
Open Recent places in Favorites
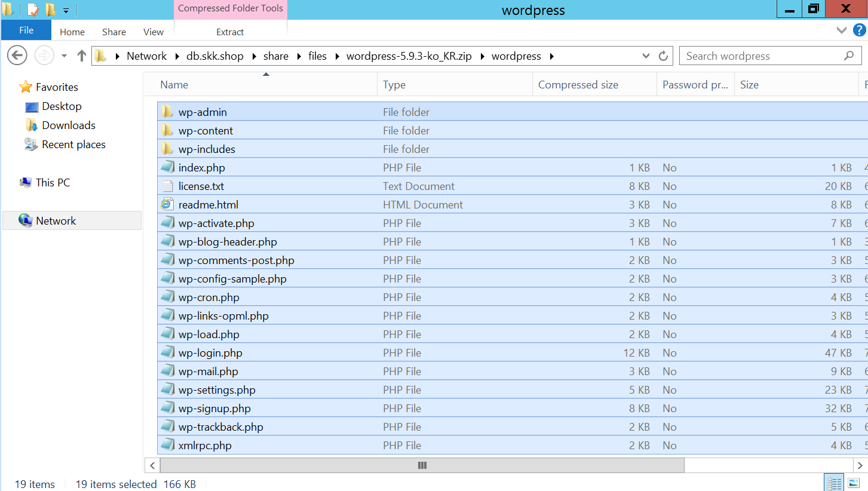point(73,145)
